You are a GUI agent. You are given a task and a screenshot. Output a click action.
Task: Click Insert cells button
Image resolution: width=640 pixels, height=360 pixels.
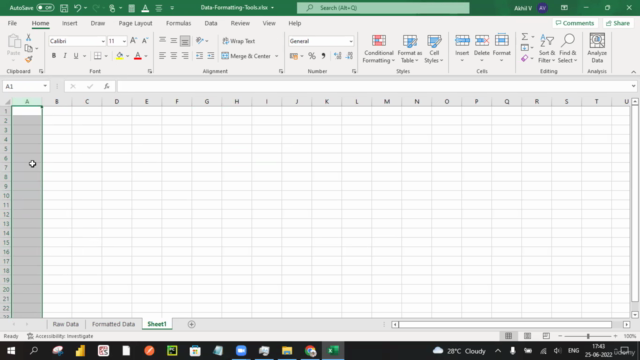462,49
